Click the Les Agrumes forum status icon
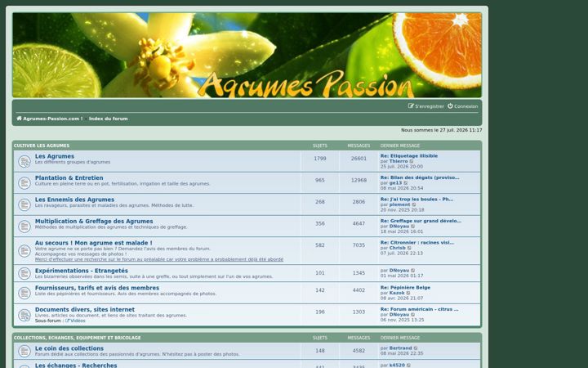 [24, 161]
